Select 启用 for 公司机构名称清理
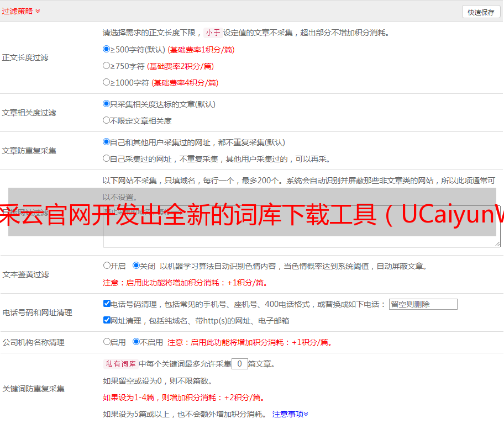Viewport: 504px width, 424px height. pos(107,341)
